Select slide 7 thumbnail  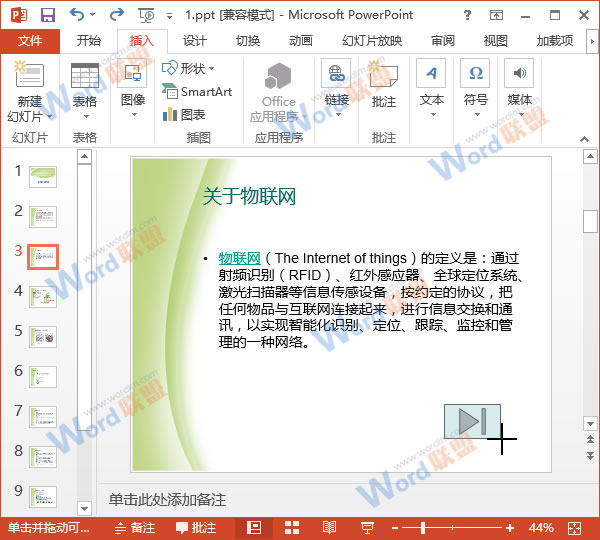pyautogui.click(x=43, y=417)
